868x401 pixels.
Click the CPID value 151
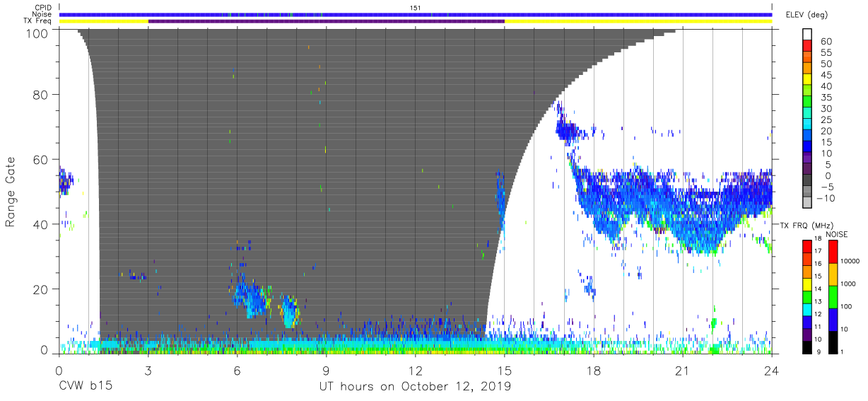[x=416, y=8]
